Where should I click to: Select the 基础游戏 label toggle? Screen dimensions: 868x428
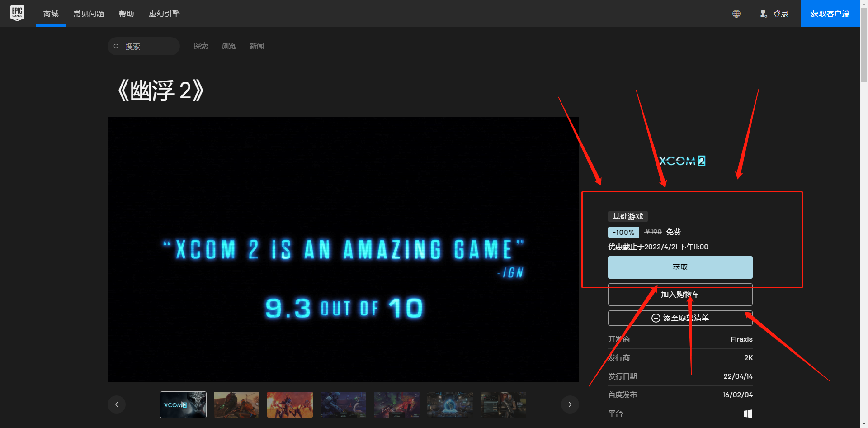pos(627,216)
